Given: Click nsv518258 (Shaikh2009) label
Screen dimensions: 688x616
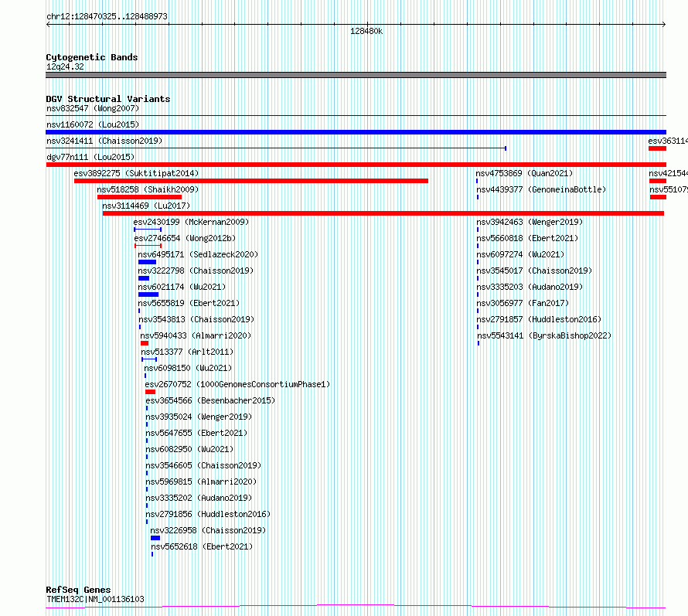Looking at the screenshot, I should (148, 189).
